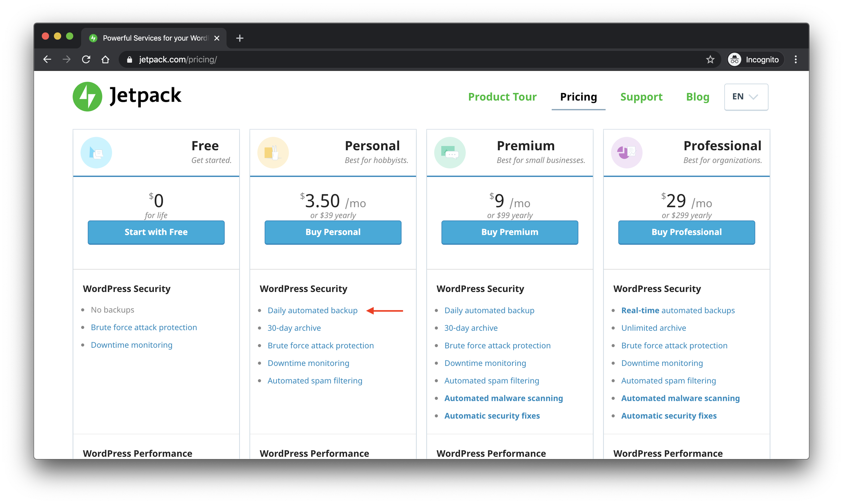Open Personal plan Daily automated backup link
The height and width of the screenshot is (504, 843).
click(312, 310)
